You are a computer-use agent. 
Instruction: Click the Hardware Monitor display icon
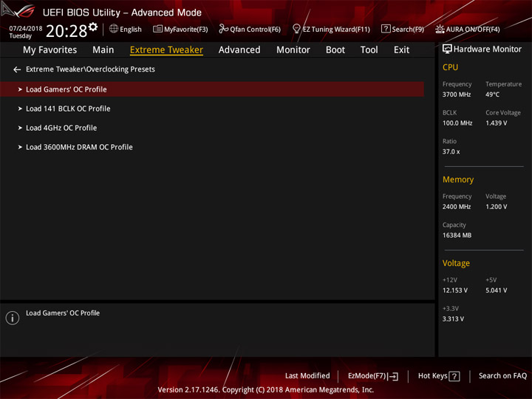447,50
